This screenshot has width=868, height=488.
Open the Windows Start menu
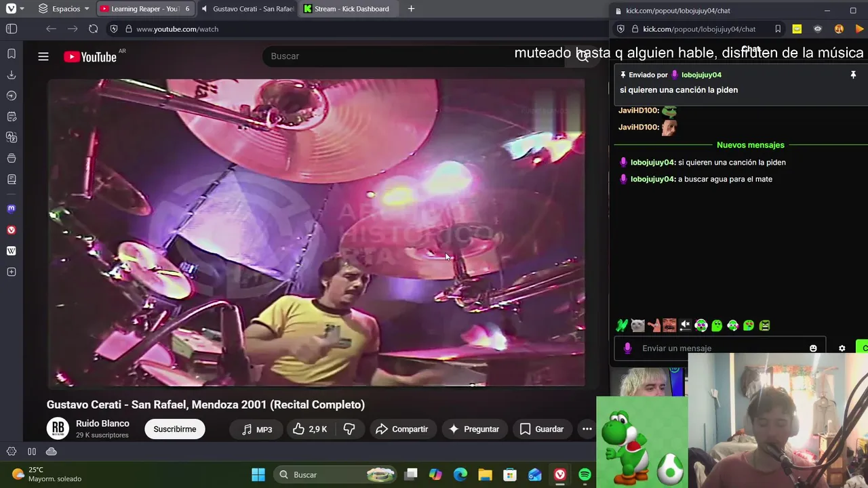[258, 474]
